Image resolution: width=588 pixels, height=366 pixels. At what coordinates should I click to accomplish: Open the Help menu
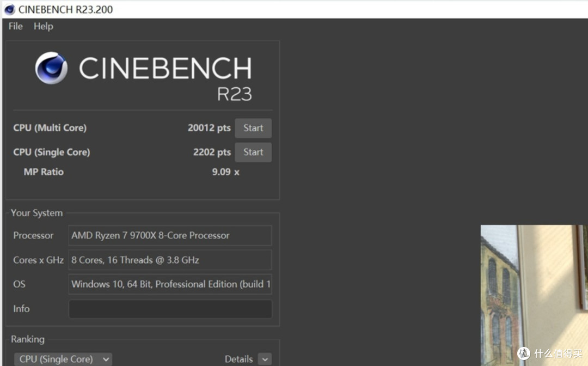[x=43, y=26]
